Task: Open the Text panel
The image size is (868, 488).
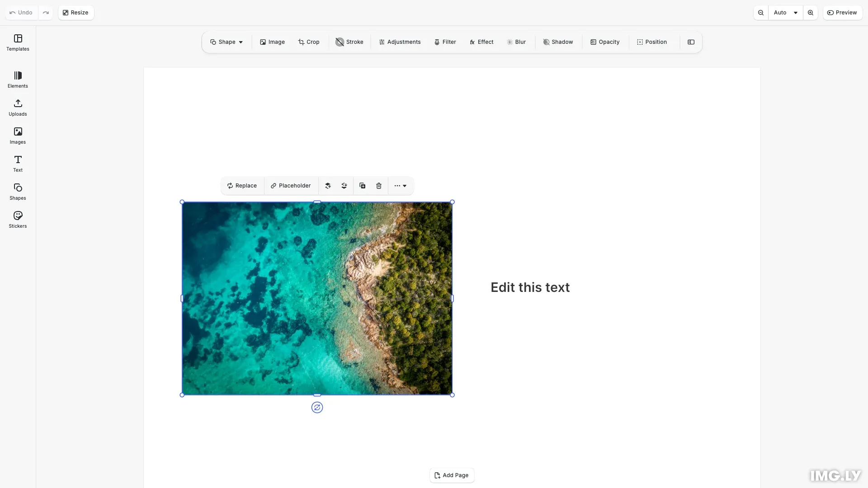Action: click(x=18, y=163)
